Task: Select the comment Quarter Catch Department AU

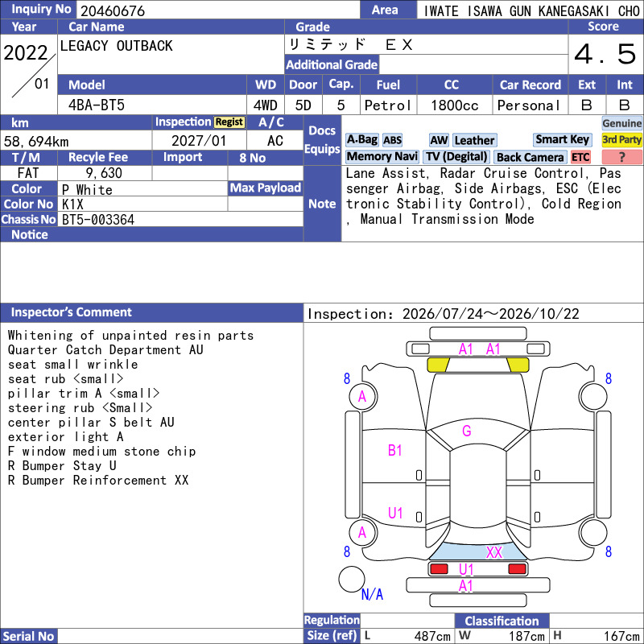Action: (x=105, y=350)
